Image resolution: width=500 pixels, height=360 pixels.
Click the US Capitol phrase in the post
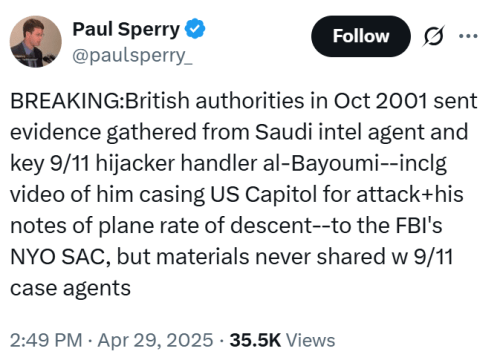coord(263,194)
